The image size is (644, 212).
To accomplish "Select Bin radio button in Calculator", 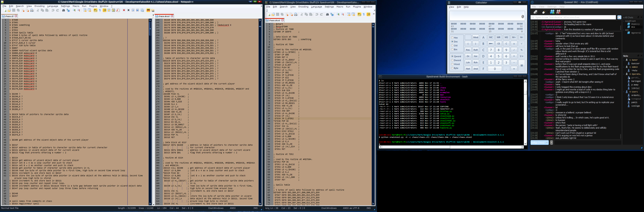I will click(452, 49).
